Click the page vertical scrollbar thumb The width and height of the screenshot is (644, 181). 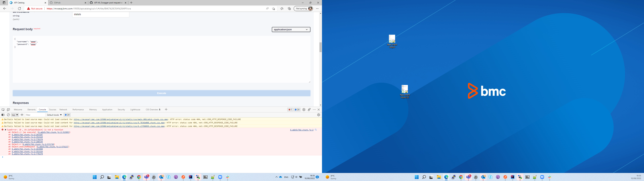(320, 47)
